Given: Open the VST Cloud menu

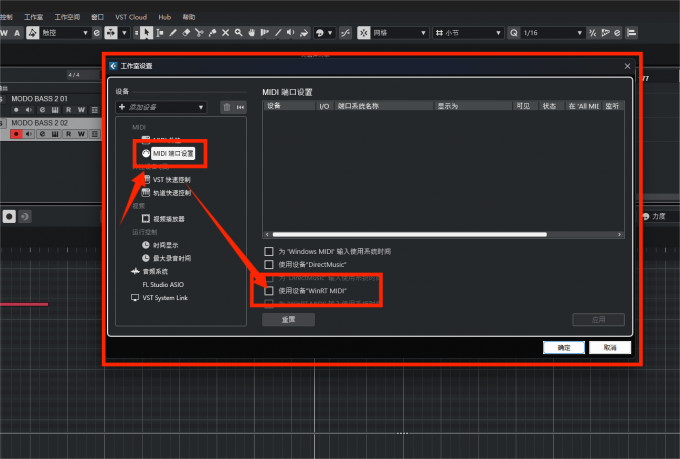Looking at the screenshot, I should (x=131, y=17).
